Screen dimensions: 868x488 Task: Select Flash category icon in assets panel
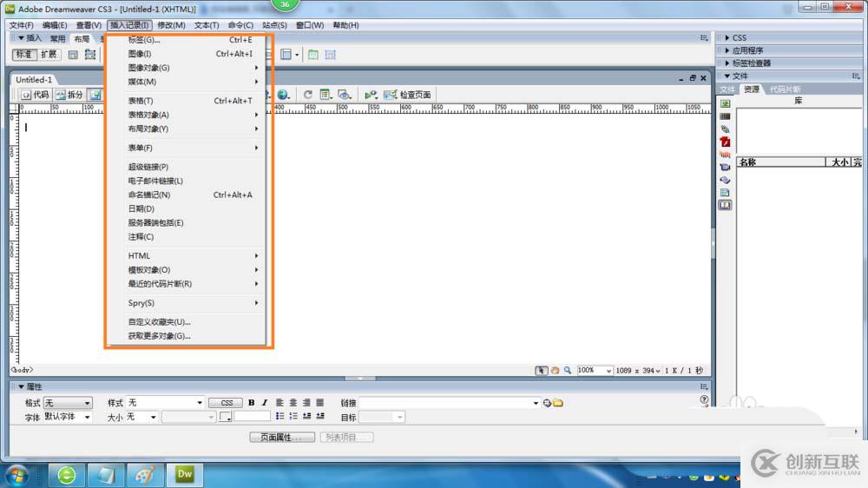[725, 142]
